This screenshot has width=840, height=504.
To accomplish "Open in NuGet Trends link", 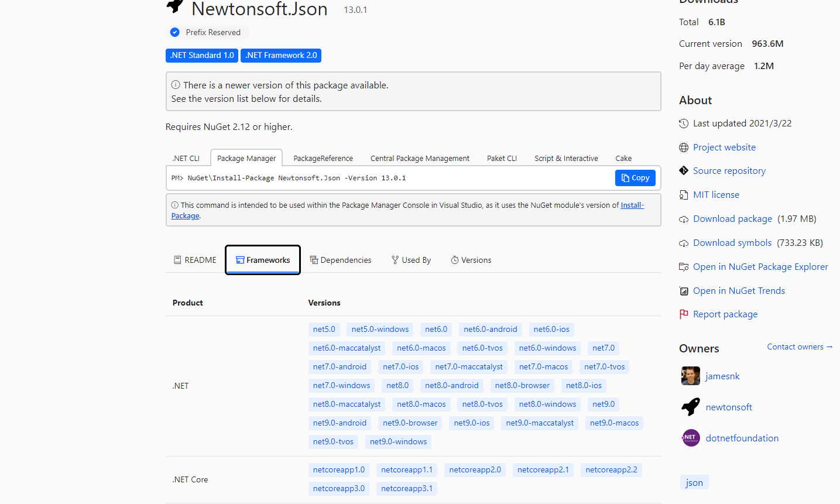I will [x=739, y=291].
